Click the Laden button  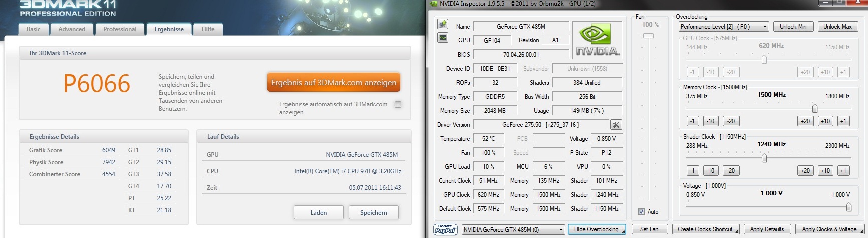coord(319,213)
